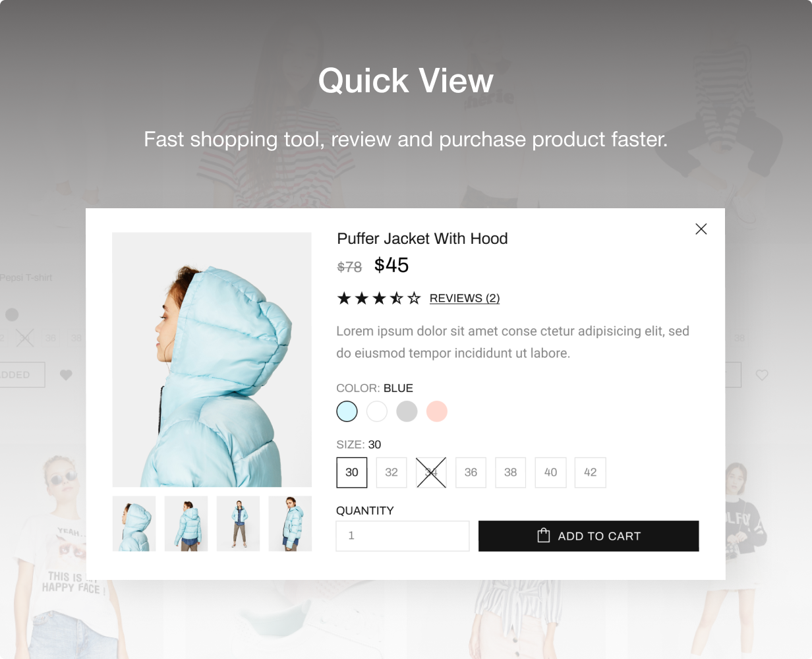812x659 pixels.
Task: Focus the quantity input field
Action: [403, 536]
